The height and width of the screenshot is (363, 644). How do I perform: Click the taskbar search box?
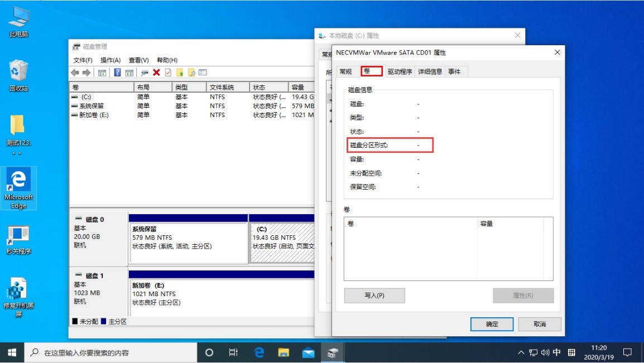click(x=111, y=353)
